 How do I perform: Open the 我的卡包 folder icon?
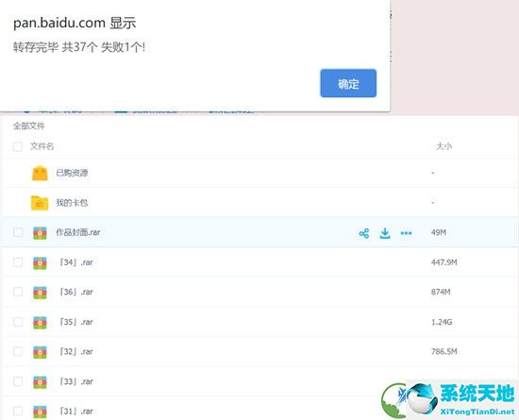(x=40, y=203)
